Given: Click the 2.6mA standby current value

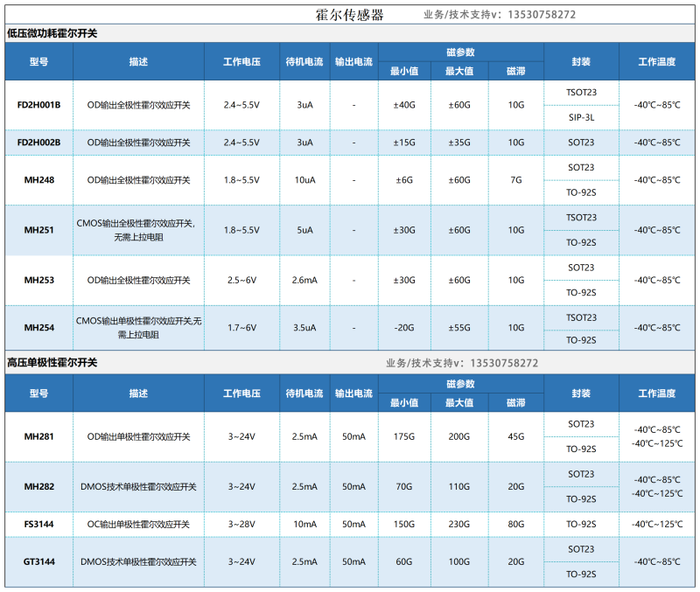Looking at the screenshot, I should [304, 280].
